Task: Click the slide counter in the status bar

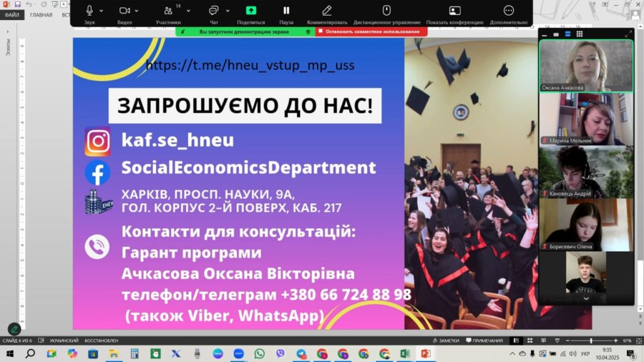Action: (17, 341)
